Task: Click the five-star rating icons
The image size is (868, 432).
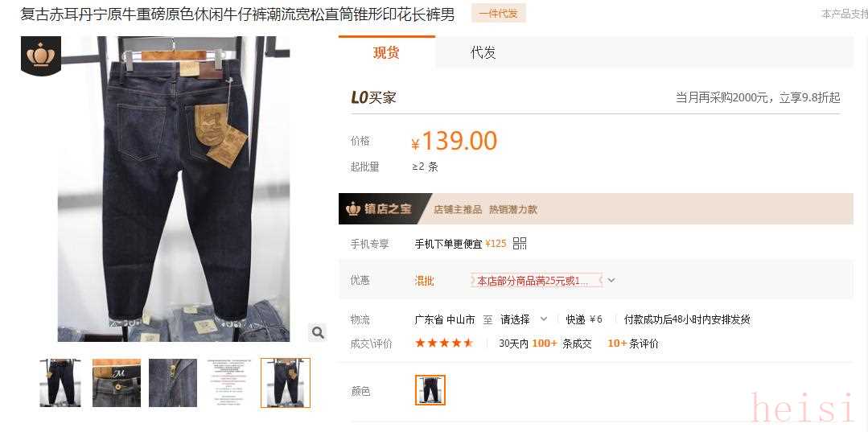Action: click(444, 344)
